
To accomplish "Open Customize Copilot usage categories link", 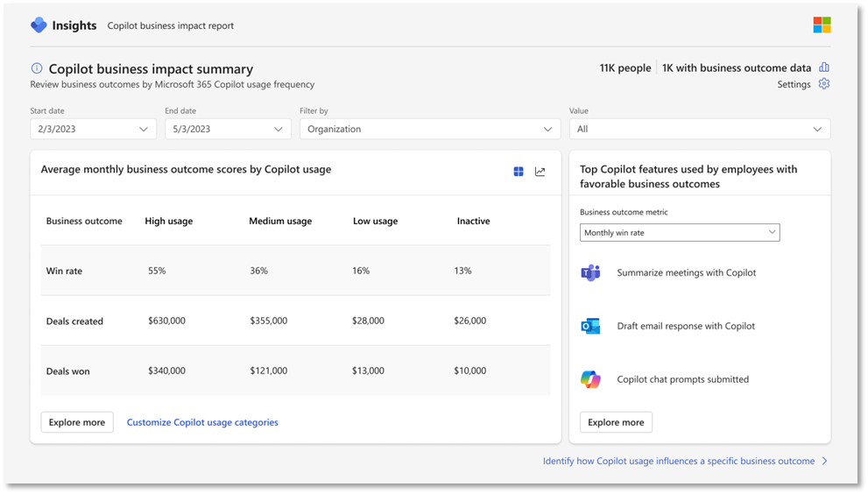I will (x=202, y=422).
